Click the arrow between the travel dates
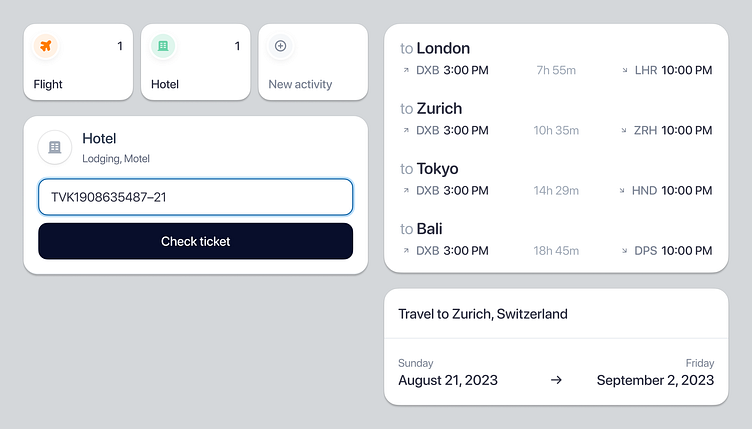Viewport: 752px width, 429px height. pos(556,380)
